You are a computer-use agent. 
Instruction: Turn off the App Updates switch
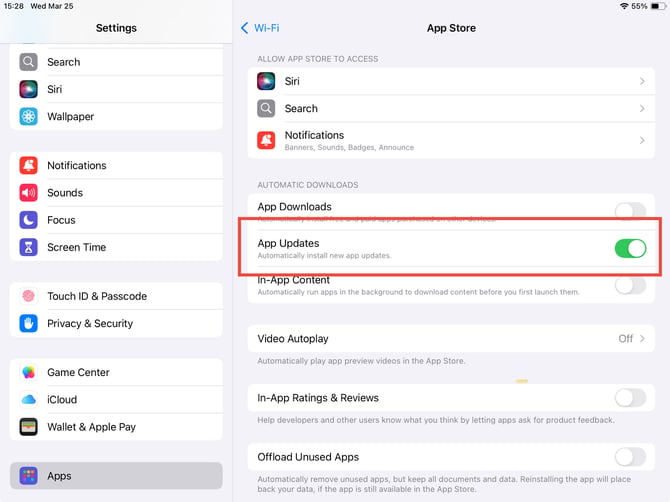pyautogui.click(x=630, y=248)
